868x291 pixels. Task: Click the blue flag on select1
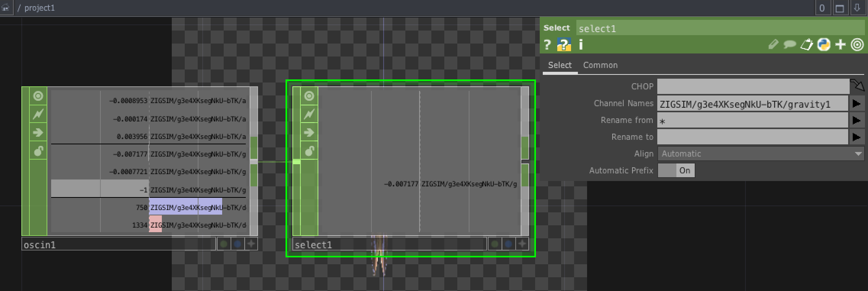point(508,244)
